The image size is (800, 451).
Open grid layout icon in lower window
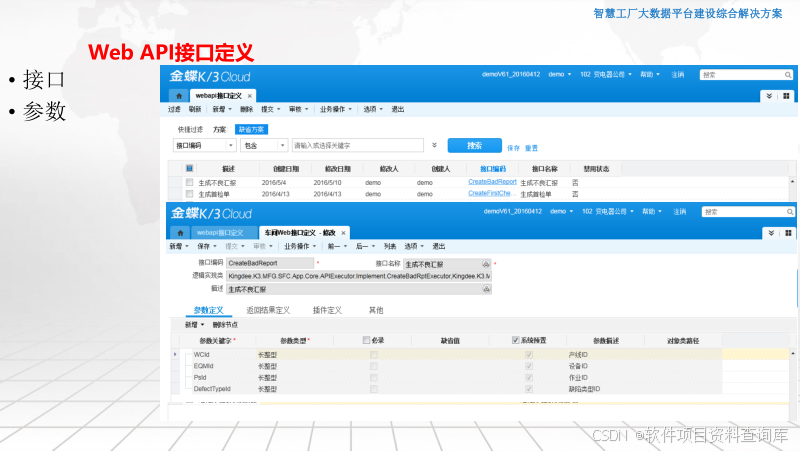click(x=788, y=233)
